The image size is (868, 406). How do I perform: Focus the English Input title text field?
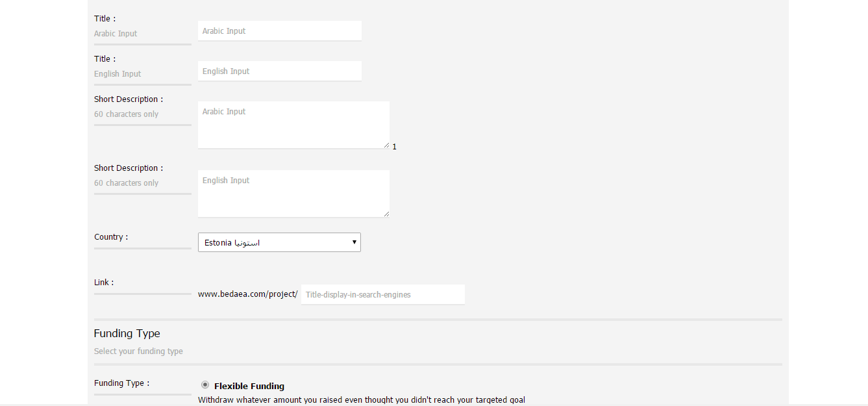279,71
